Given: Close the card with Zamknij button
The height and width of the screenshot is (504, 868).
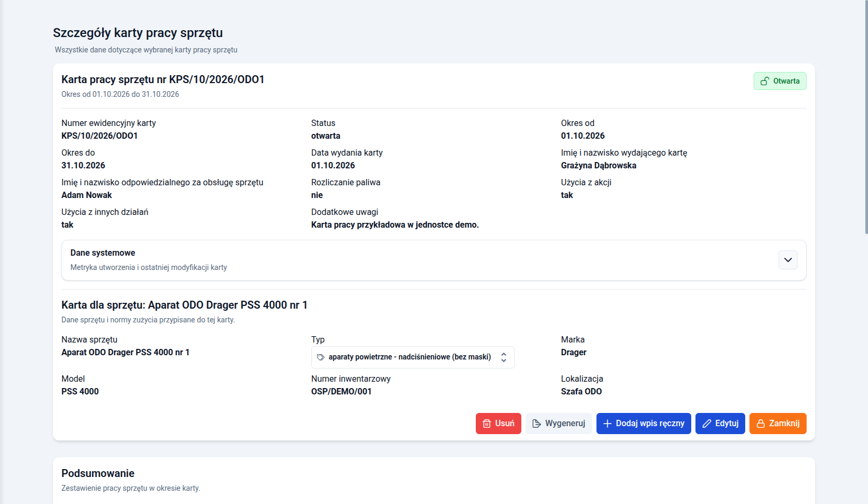Looking at the screenshot, I should click(x=778, y=424).
